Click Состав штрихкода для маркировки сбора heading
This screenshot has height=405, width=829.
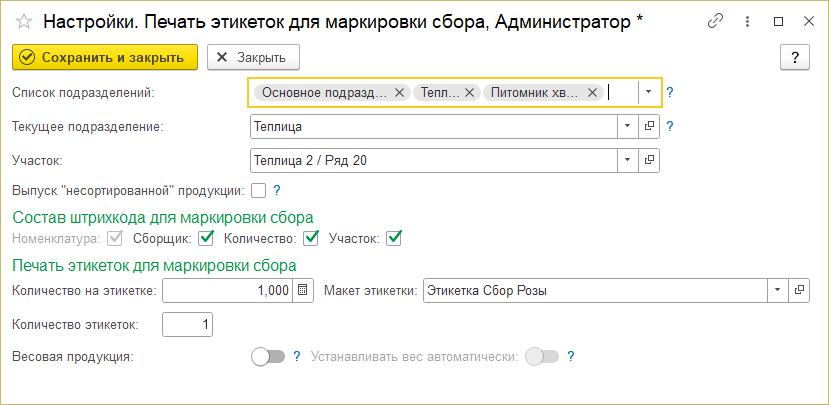(x=163, y=217)
